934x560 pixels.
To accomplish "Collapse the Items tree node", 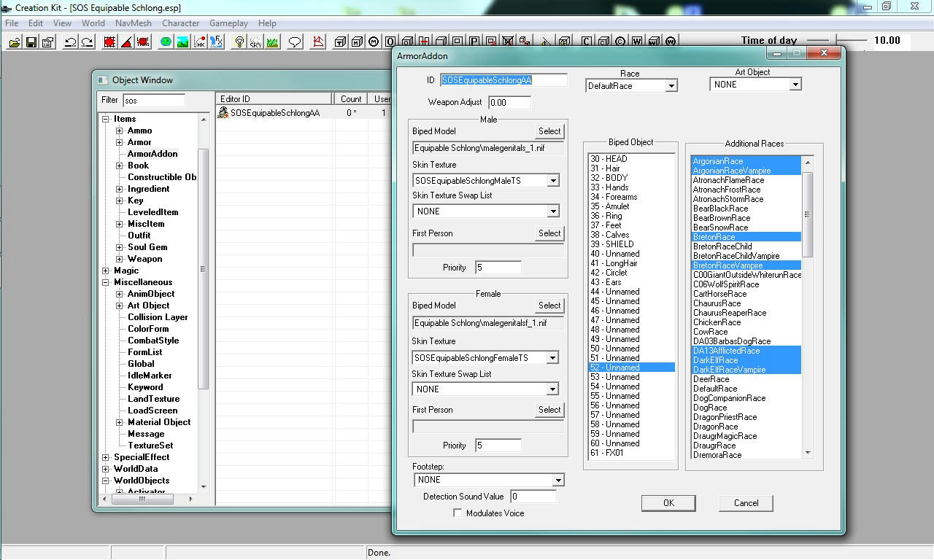I will point(106,119).
